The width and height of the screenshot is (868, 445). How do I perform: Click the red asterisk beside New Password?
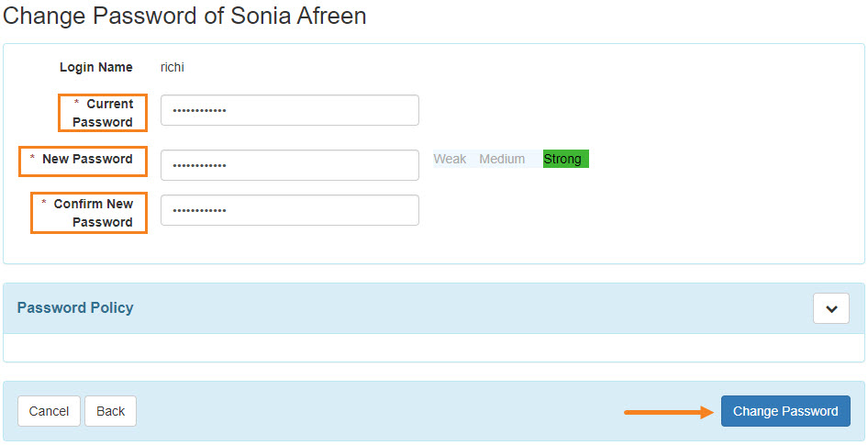click(32, 159)
